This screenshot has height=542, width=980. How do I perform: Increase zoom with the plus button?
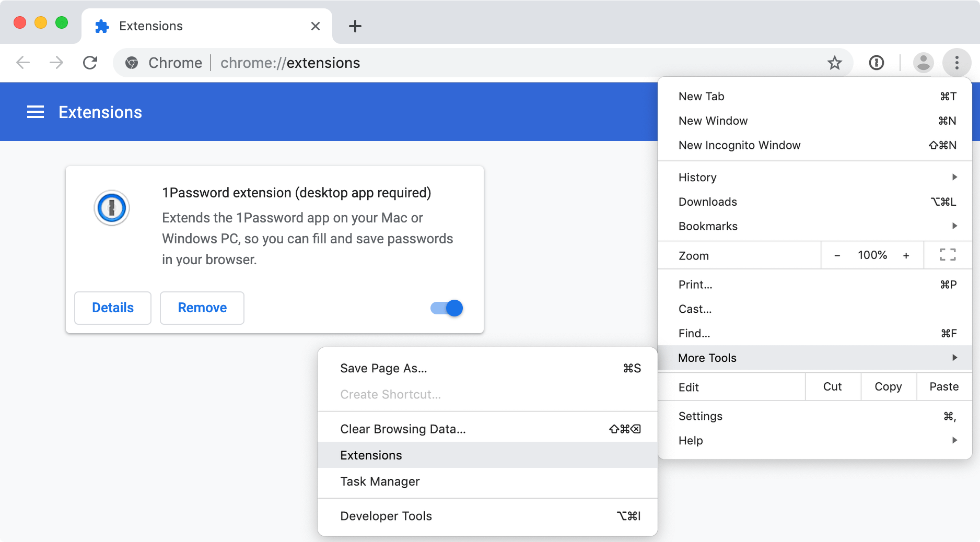[x=906, y=255]
